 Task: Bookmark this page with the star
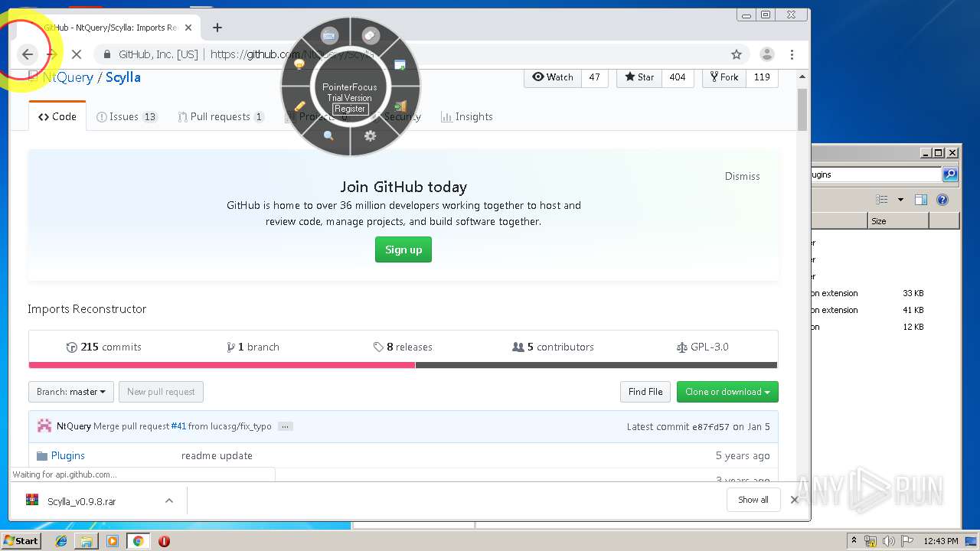(737, 54)
